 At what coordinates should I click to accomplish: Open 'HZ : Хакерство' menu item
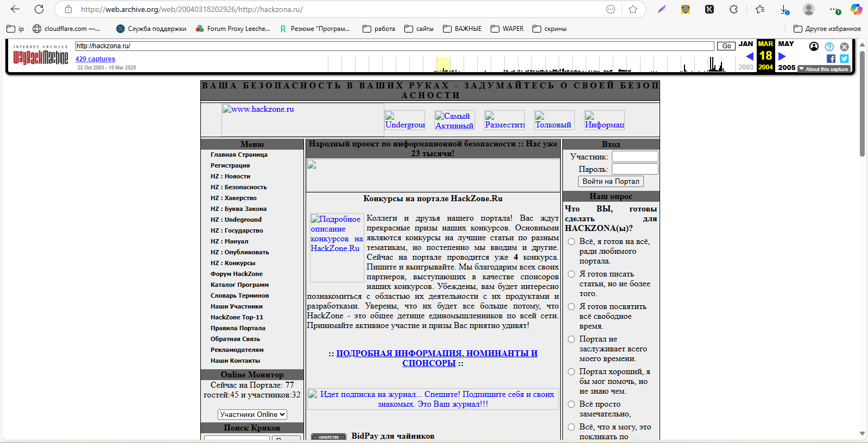(233, 198)
